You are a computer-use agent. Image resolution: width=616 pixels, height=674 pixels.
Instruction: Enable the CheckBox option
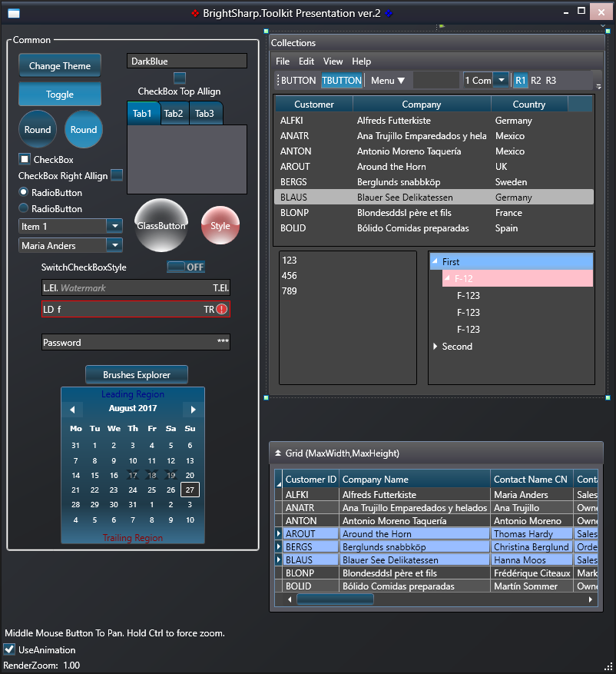click(x=25, y=160)
